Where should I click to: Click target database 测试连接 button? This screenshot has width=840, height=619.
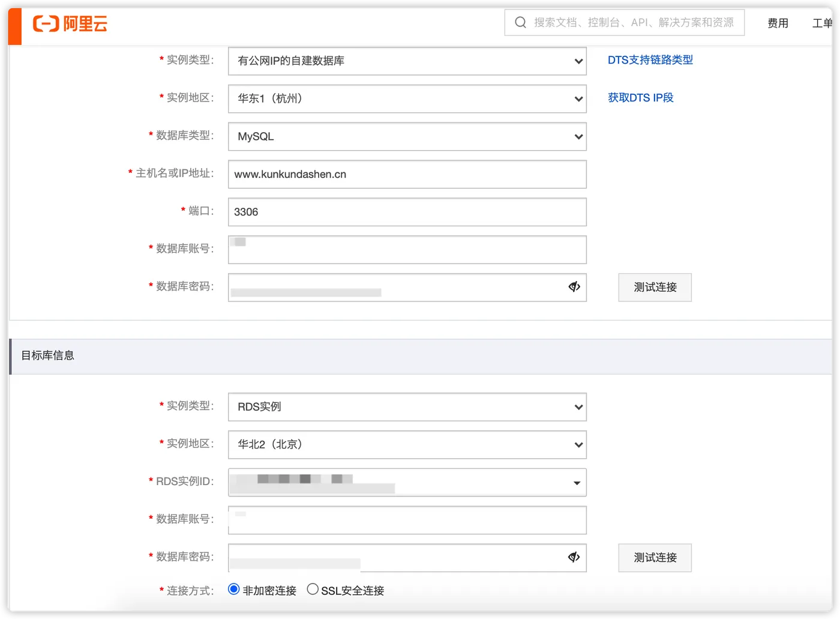click(655, 558)
